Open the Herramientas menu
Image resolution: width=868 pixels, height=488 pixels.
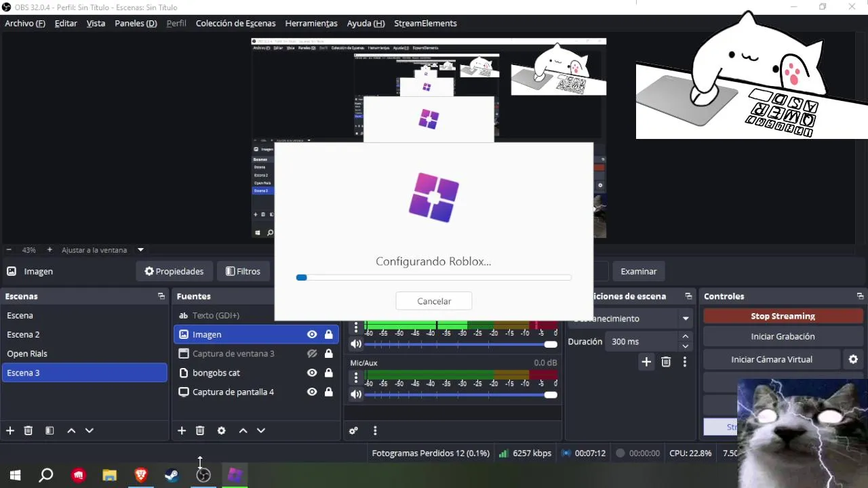pyautogui.click(x=311, y=23)
